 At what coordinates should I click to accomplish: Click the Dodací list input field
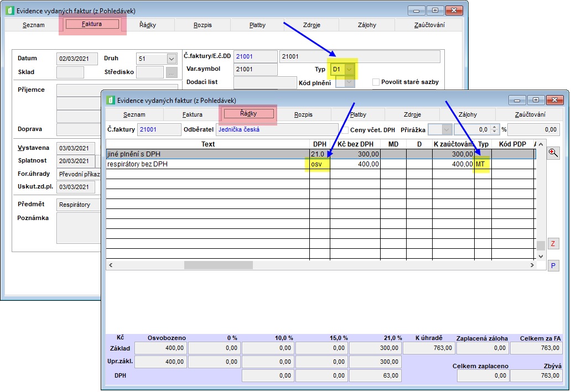click(265, 82)
